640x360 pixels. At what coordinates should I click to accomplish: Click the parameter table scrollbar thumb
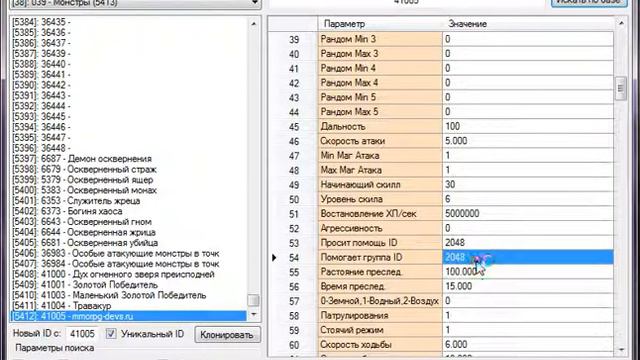pyautogui.click(x=620, y=88)
